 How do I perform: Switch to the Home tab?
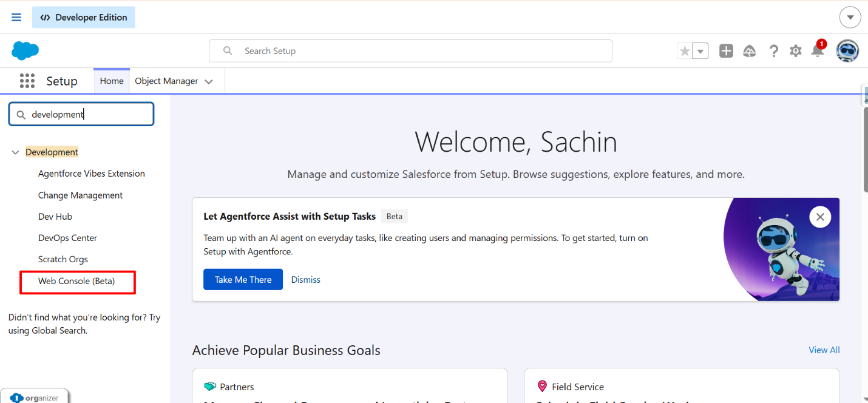point(112,81)
